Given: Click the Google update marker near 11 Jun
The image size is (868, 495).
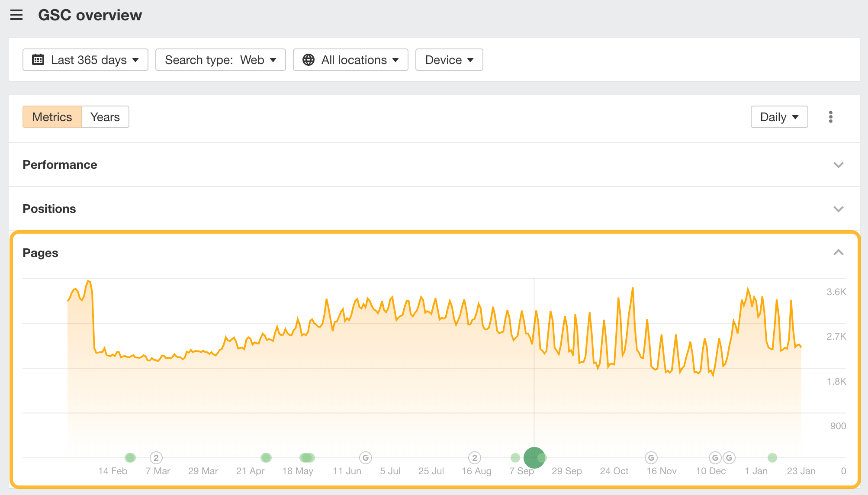Looking at the screenshot, I should [x=366, y=457].
